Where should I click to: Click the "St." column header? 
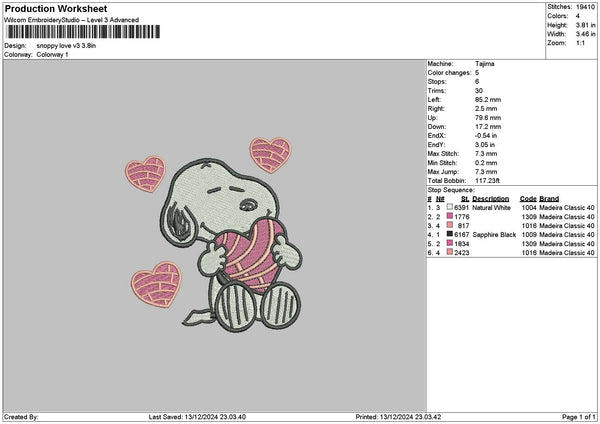pos(465,199)
